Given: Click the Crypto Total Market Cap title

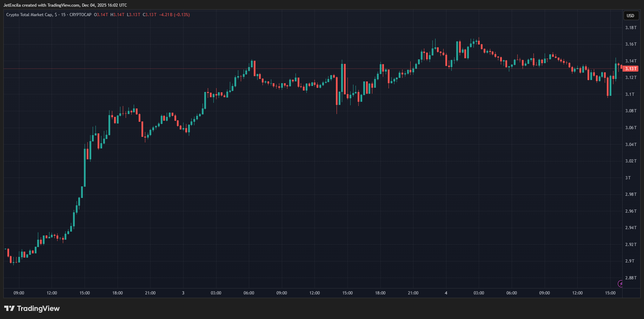Looking at the screenshot, I should tap(29, 15).
